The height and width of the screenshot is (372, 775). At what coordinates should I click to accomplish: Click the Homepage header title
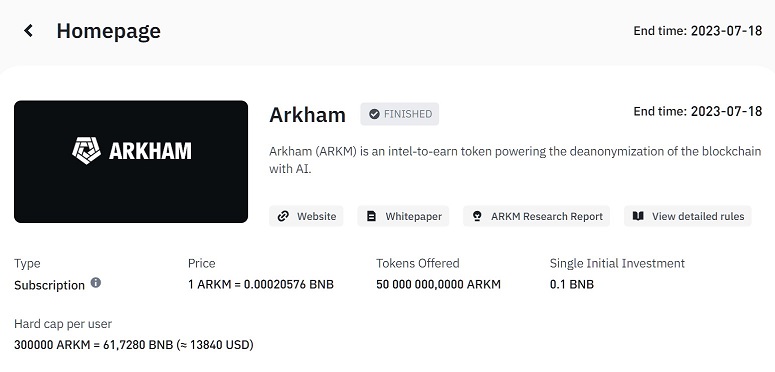click(108, 31)
